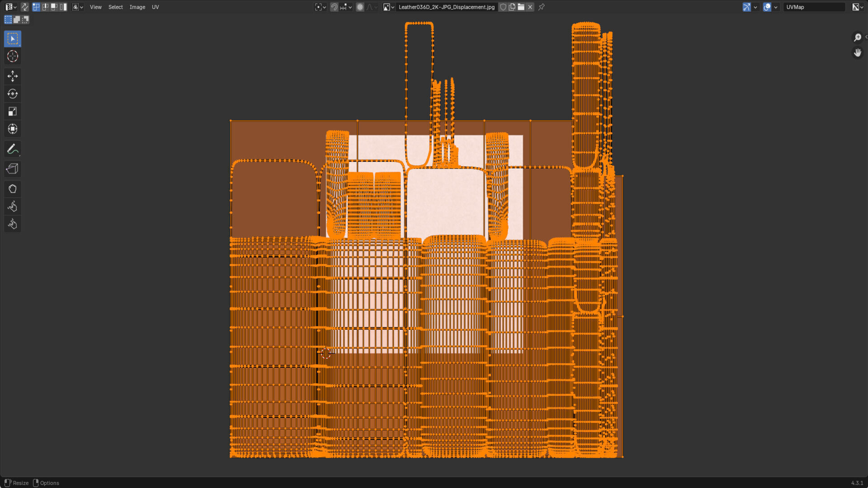Select the Rip Region tool
This screenshot has height=488, width=868.
pyautogui.click(x=12, y=169)
